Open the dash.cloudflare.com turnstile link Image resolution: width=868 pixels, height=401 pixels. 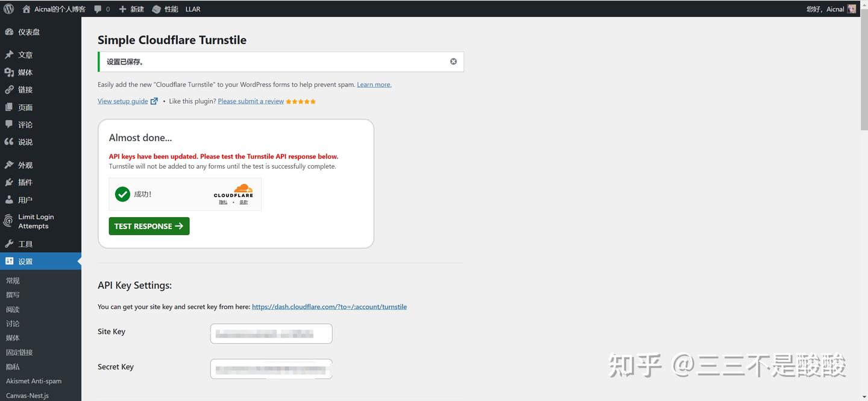[x=329, y=307]
